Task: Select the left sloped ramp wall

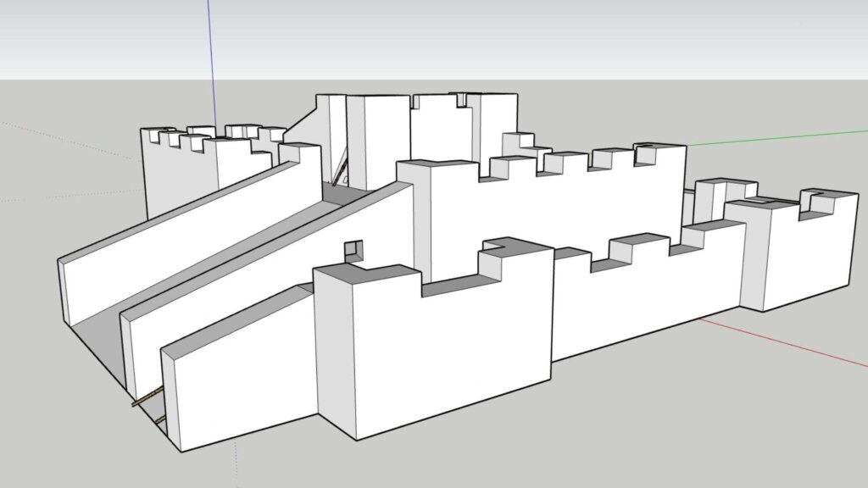Action: 170,254
